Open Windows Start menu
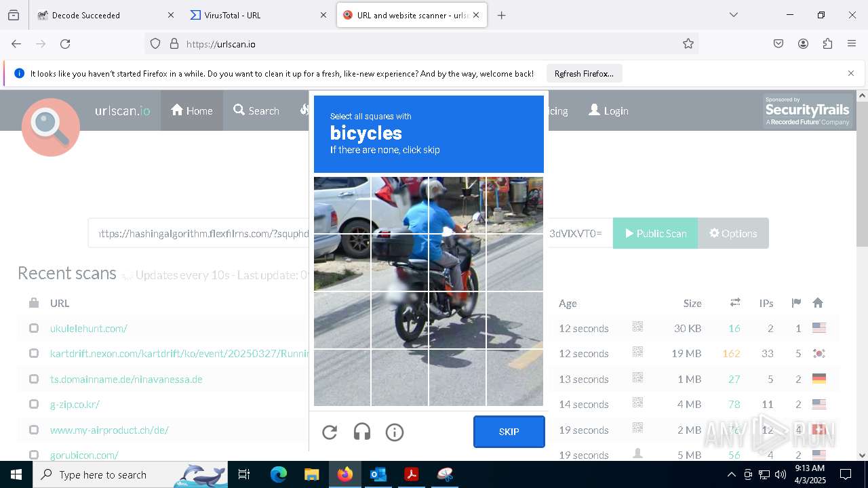 [16, 474]
